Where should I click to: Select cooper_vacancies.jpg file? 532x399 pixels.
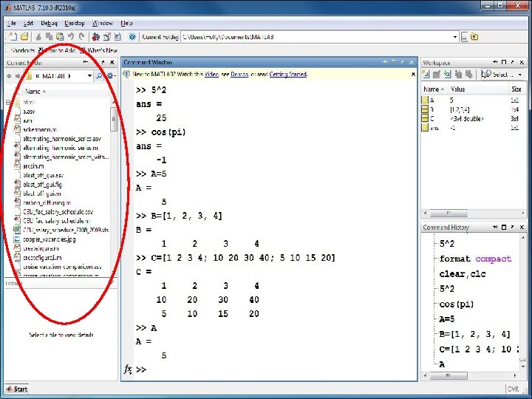point(50,239)
